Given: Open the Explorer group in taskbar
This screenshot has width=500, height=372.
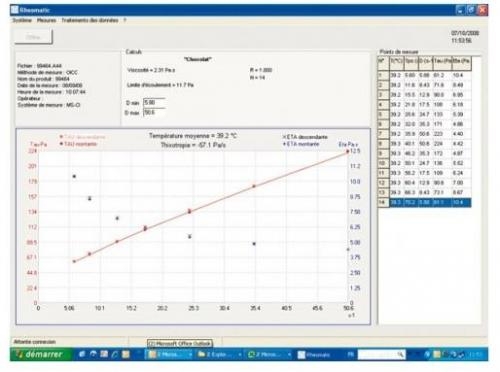Looking at the screenshot, I should click(219, 355).
